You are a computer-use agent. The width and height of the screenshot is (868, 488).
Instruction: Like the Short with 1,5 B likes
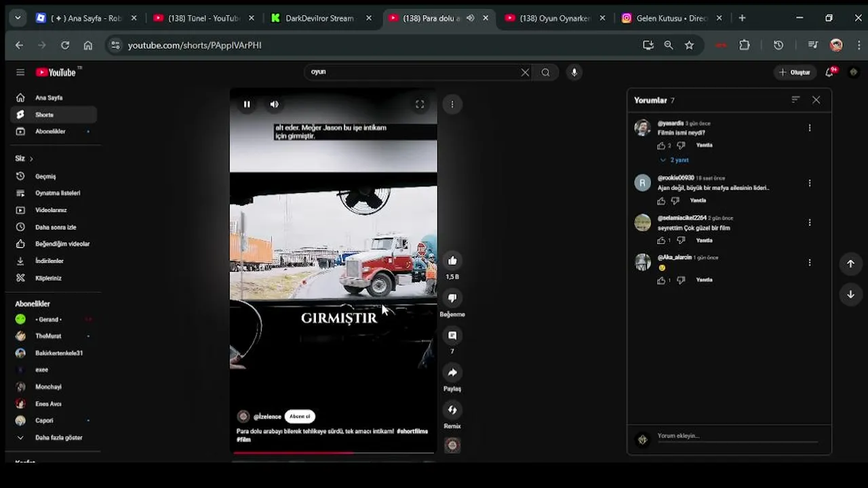click(x=452, y=261)
